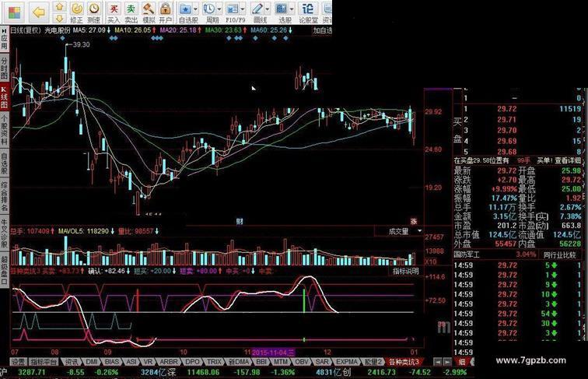Viewport: 588px width, 379px height.
Task: Click the 39.30 high price label
Action: point(81,44)
